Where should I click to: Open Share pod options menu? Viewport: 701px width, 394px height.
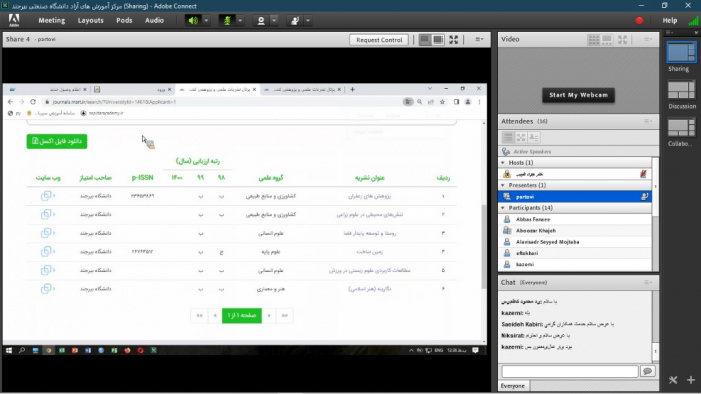(x=479, y=39)
